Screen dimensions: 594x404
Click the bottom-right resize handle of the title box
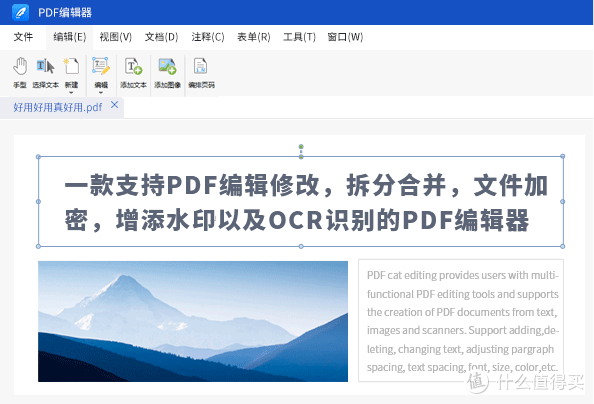pyautogui.click(x=563, y=246)
